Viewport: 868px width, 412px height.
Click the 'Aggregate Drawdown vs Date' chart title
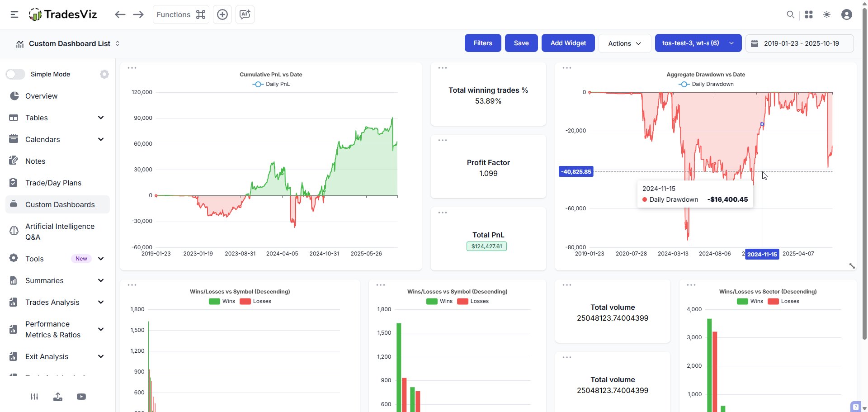click(706, 75)
